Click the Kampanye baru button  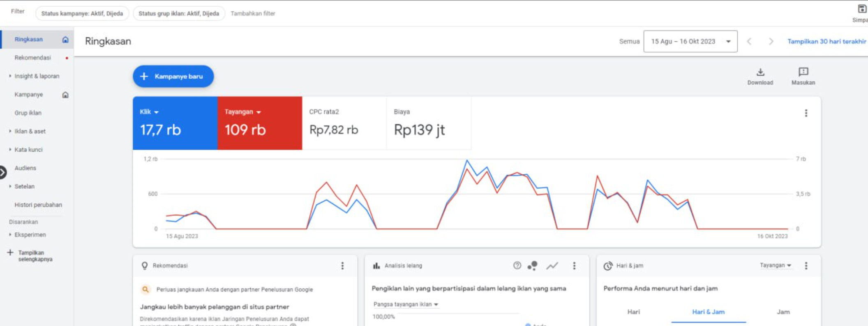coord(173,76)
